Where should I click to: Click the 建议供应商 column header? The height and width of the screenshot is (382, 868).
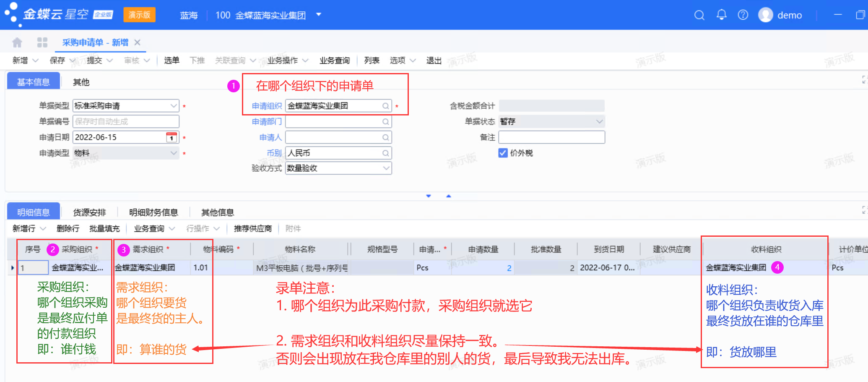[x=671, y=249]
